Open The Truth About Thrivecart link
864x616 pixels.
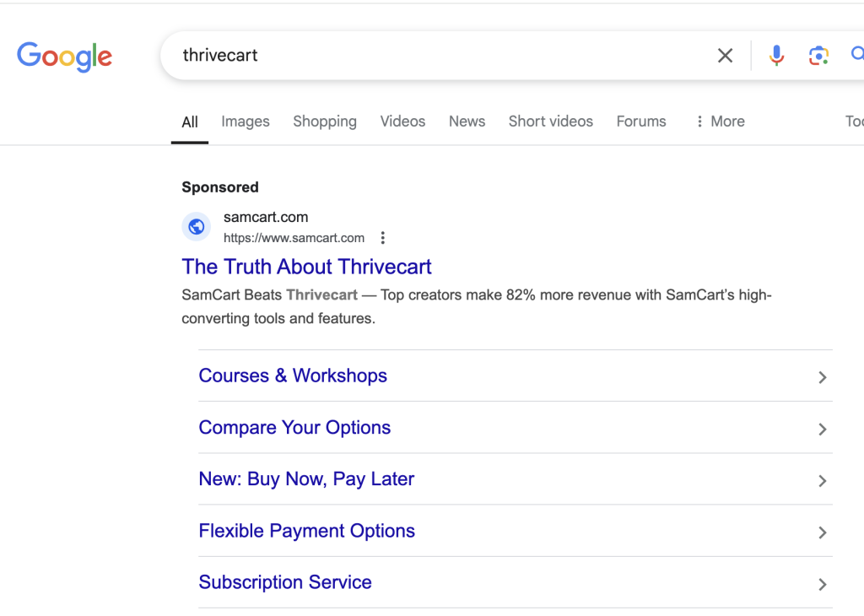click(x=306, y=267)
